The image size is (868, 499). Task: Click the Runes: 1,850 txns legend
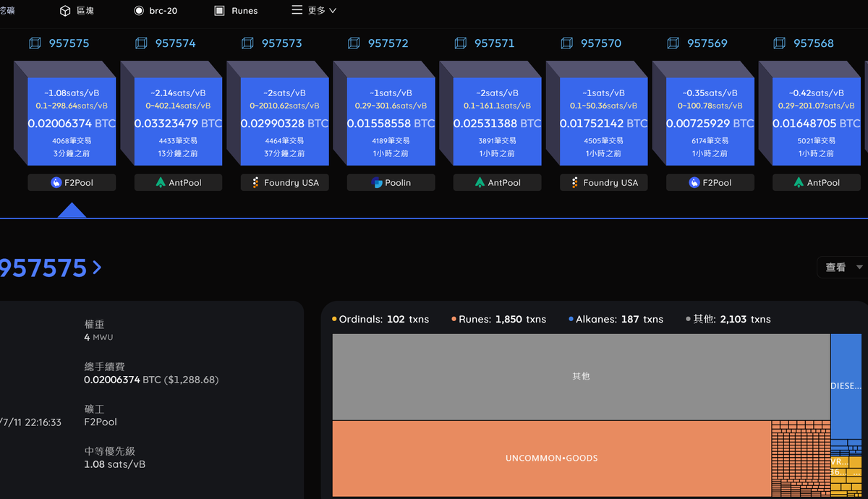coord(498,319)
